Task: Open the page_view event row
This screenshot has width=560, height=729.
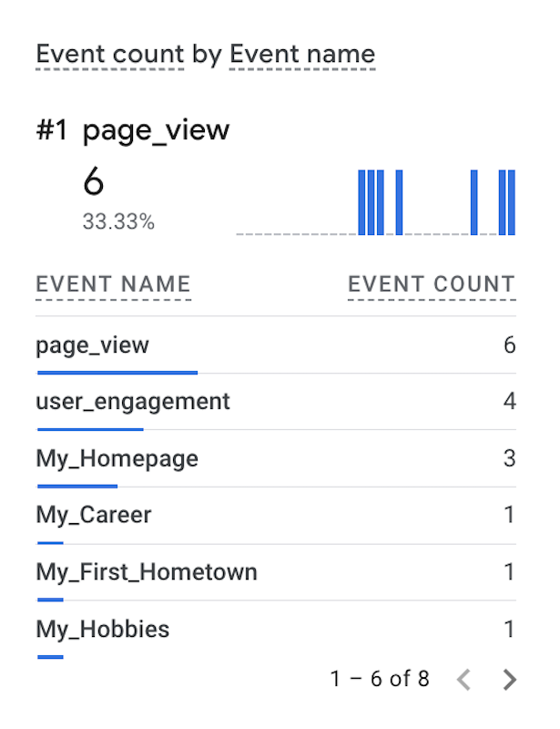Action: 93,345
